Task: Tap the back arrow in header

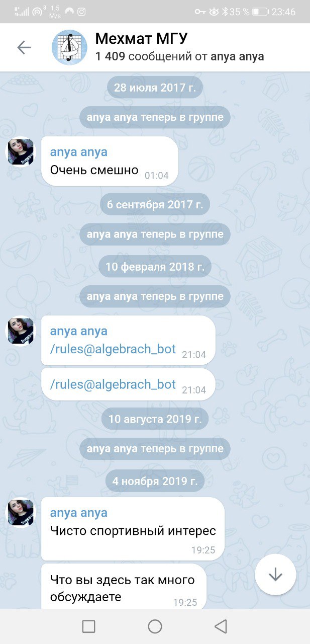Action: coord(24,47)
